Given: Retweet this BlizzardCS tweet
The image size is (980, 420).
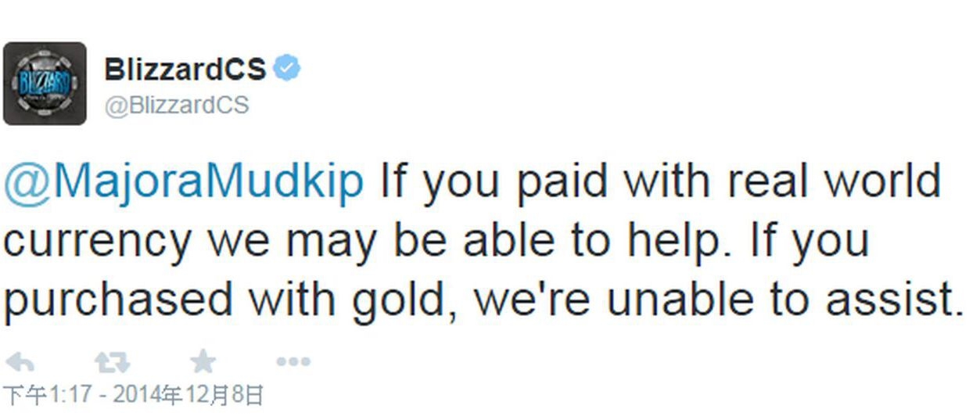Looking at the screenshot, I should (111, 361).
